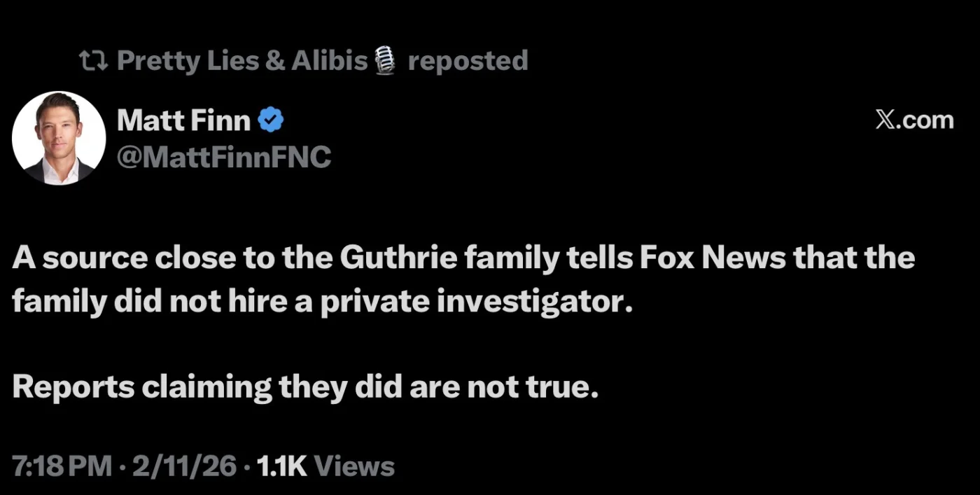Click the X logo in X.com watermark
This screenshot has height=495, width=980.
click(885, 120)
